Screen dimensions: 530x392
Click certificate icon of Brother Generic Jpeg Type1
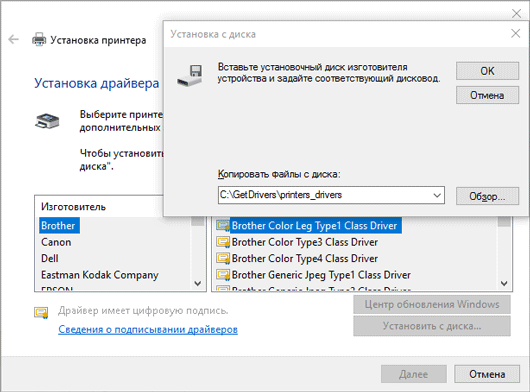pos(223,275)
